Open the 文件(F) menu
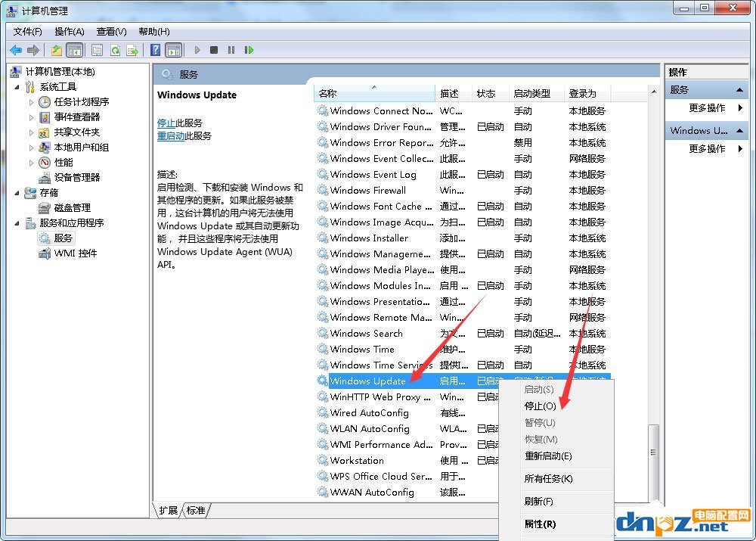Image resolution: width=756 pixels, height=541 pixels. tap(27, 32)
